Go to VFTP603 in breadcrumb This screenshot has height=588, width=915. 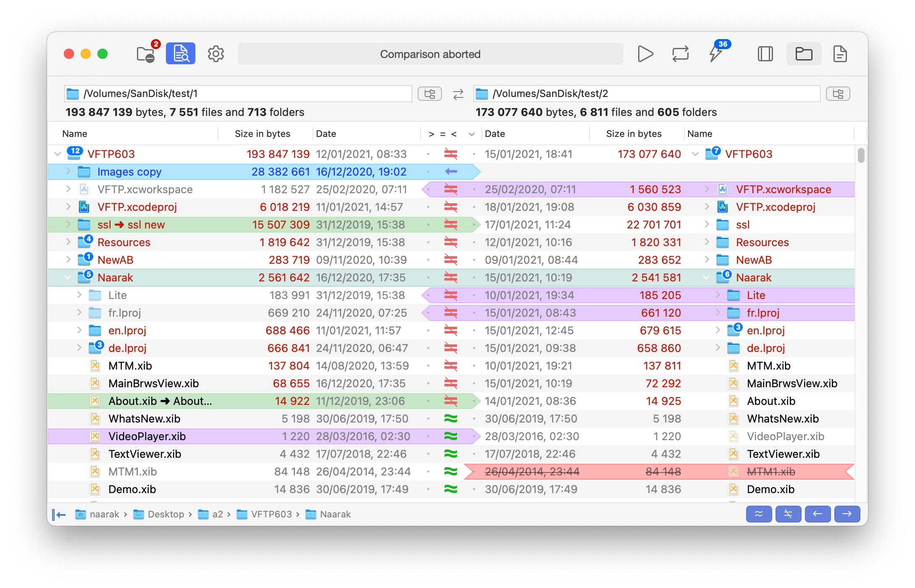tap(264, 514)
